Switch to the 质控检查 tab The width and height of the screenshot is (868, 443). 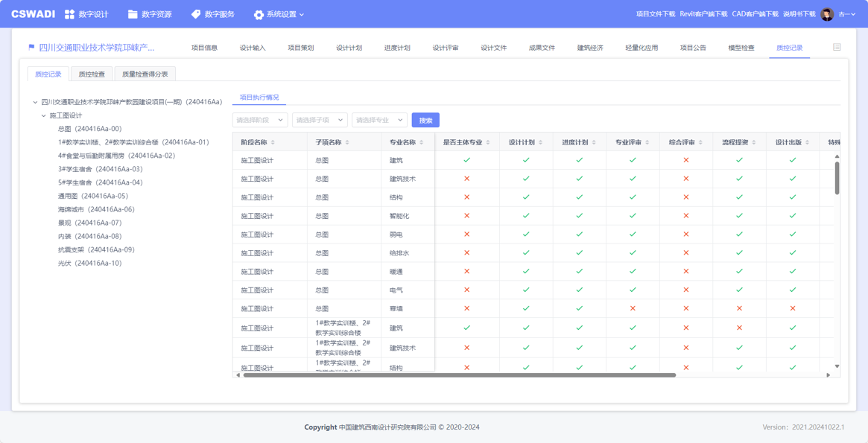click(x=92, y=74)
